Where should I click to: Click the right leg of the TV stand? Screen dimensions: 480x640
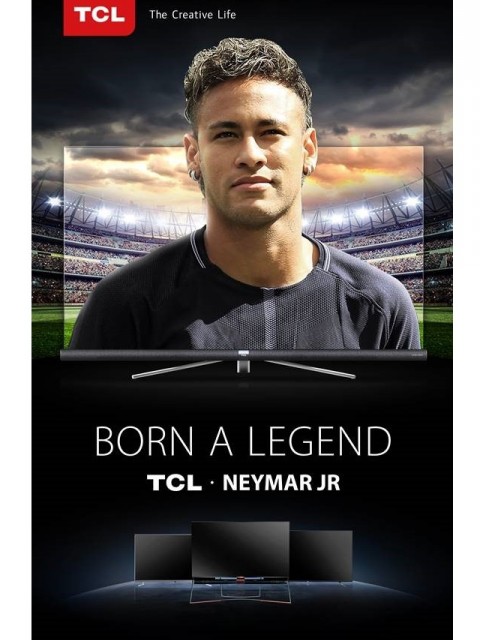(310, 369)
